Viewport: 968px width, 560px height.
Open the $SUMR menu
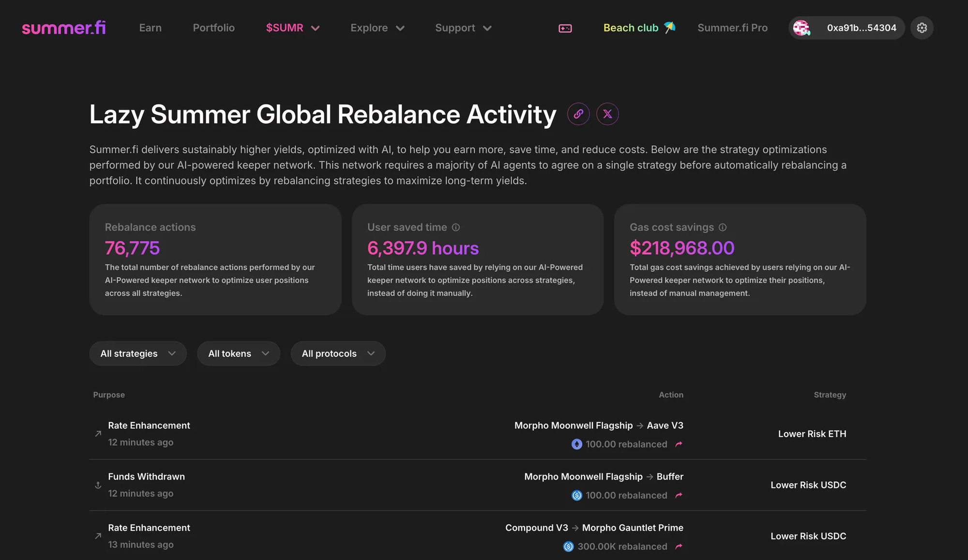(292, 28)
